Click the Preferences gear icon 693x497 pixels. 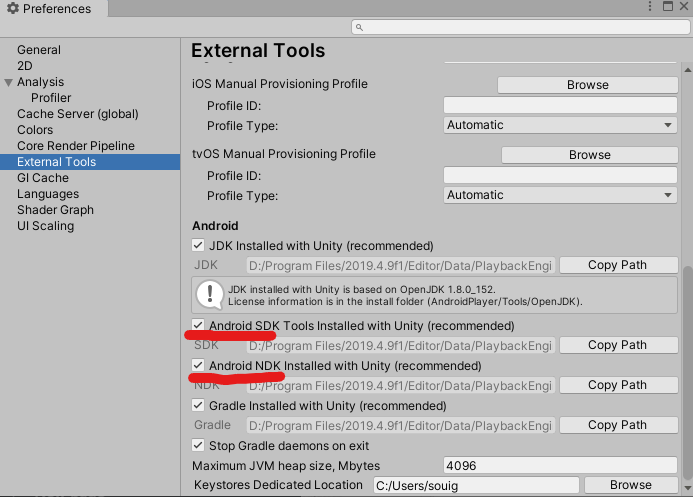13,8
